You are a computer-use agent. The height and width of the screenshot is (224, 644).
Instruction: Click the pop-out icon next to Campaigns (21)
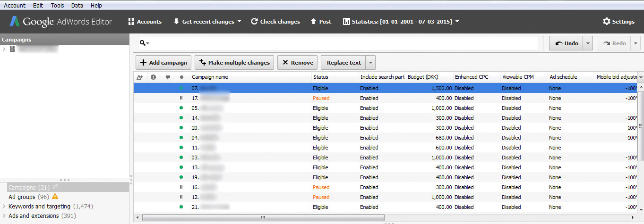[x=56, y=187]
